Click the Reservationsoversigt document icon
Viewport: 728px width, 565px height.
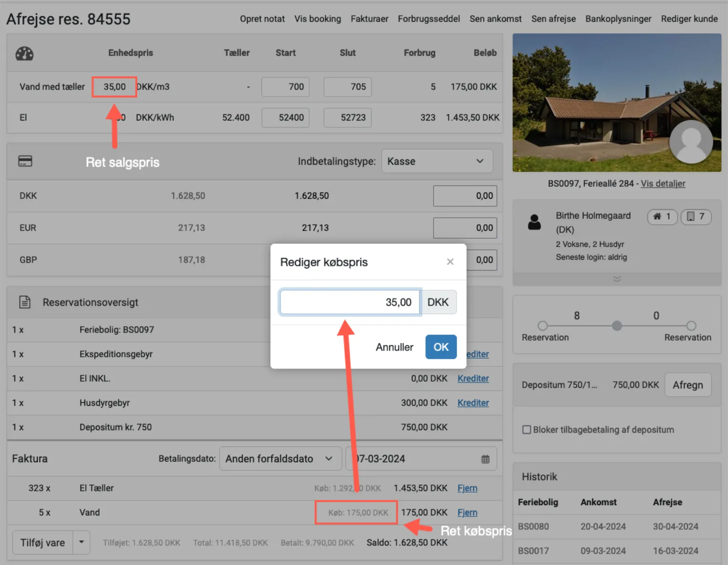(25, 302)
